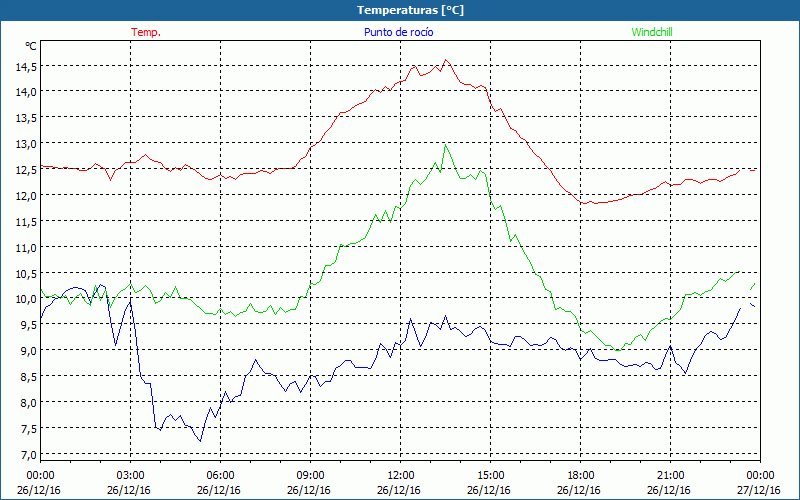
Task: Click the 10,5 y-axis value
Action: tap(26, 273)
